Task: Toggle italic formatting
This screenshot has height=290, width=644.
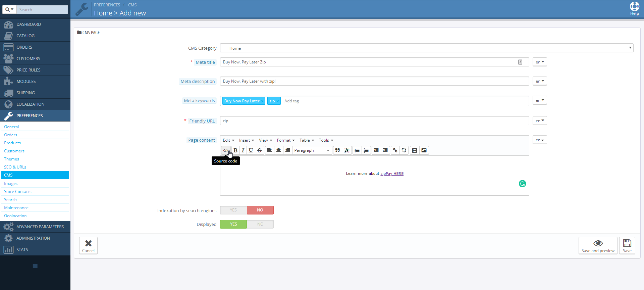Action: pos(243,150)
